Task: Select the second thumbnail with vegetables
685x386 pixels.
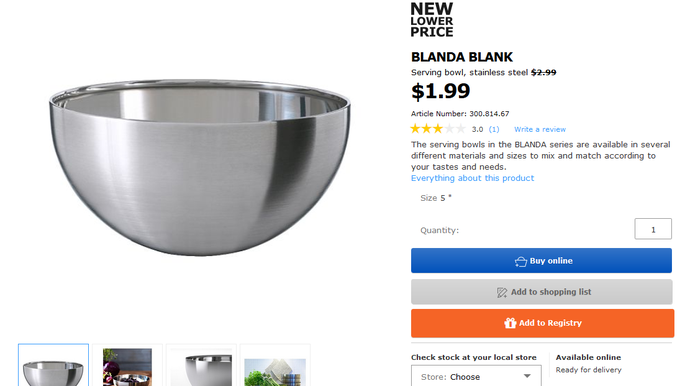Action: tap(127, 365)
